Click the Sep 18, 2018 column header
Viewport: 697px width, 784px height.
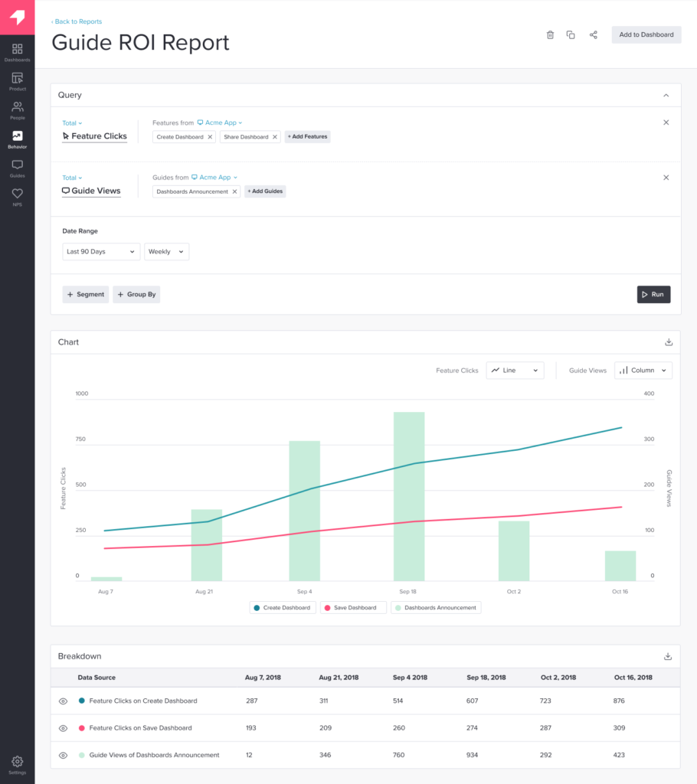486,678
